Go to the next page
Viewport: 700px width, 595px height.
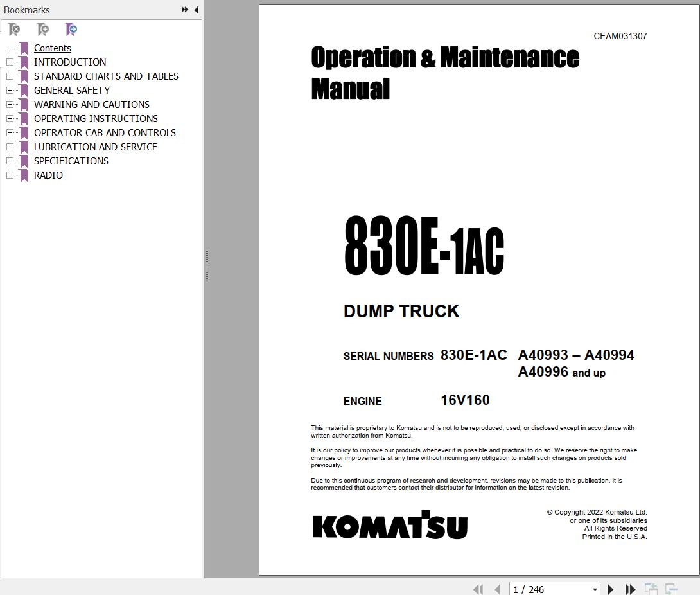[x=610, y=590]
